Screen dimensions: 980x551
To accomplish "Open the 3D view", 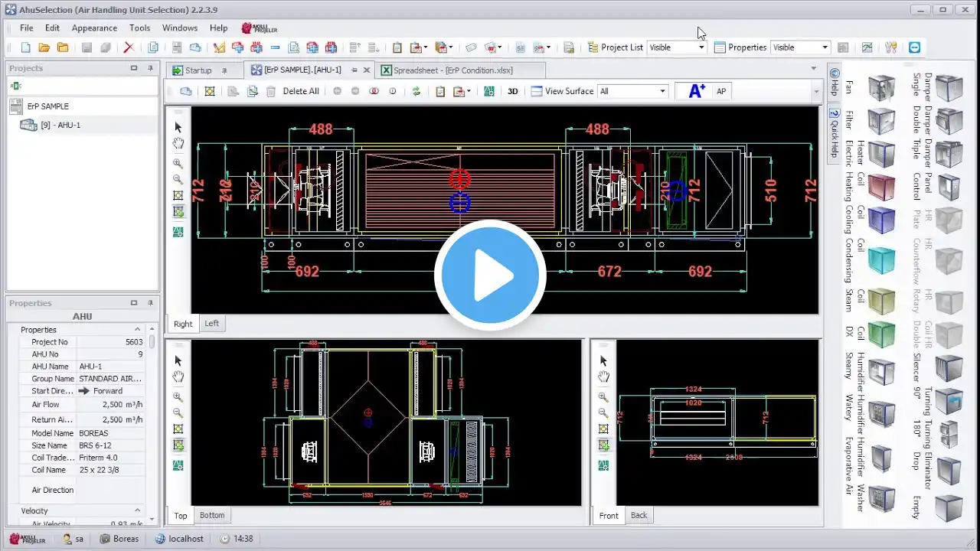I will pos(513,91).
